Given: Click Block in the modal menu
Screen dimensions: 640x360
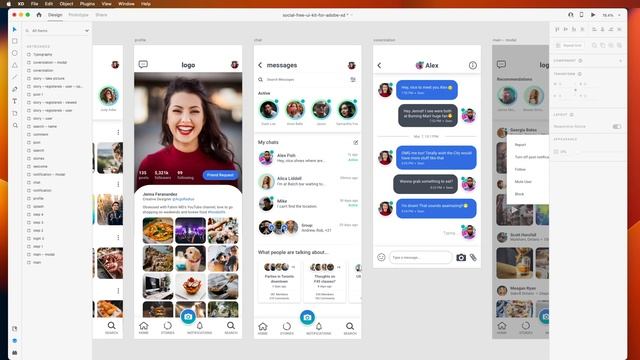Looking at the screenshot, I should 519,194.
